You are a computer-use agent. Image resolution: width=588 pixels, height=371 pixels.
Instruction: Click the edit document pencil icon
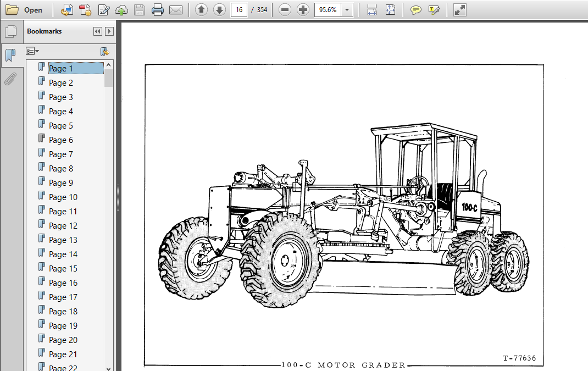click(x=103, y=10)
